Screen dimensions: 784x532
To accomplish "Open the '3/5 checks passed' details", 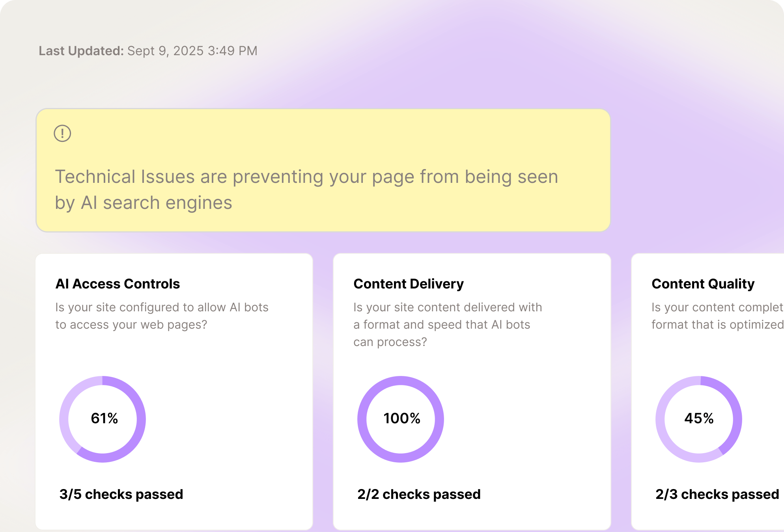I will (121, 494).
